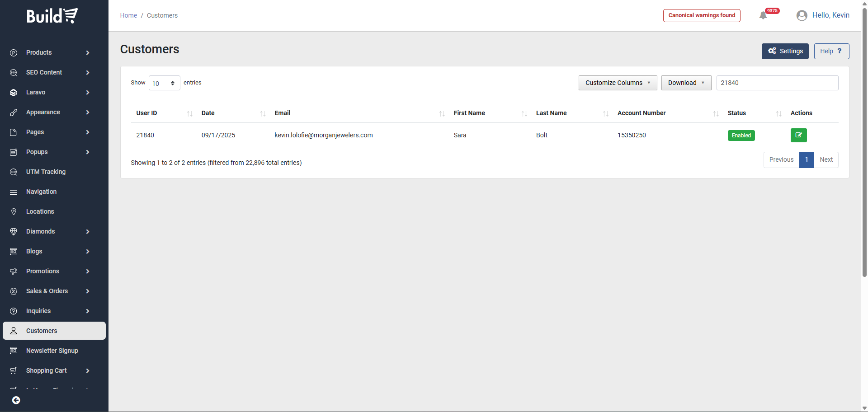Collapse sidebar using the back-arrow icon
The width and height of the screenshot is (868, 412).
[x=16, y=400]
